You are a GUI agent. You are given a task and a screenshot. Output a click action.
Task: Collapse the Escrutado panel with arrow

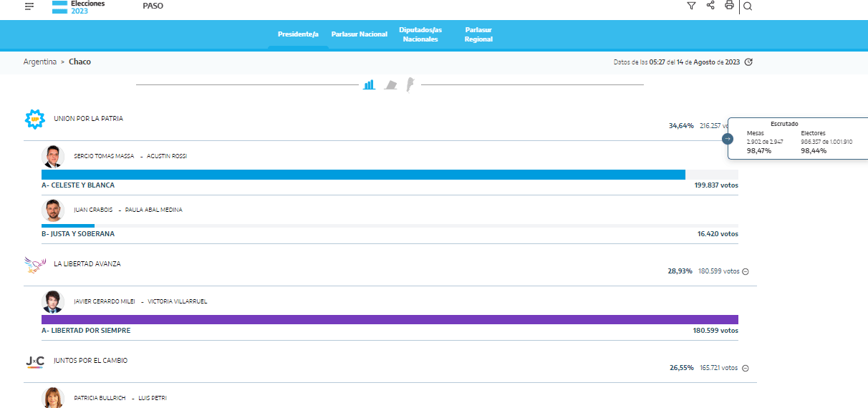[x=728, y=139]
